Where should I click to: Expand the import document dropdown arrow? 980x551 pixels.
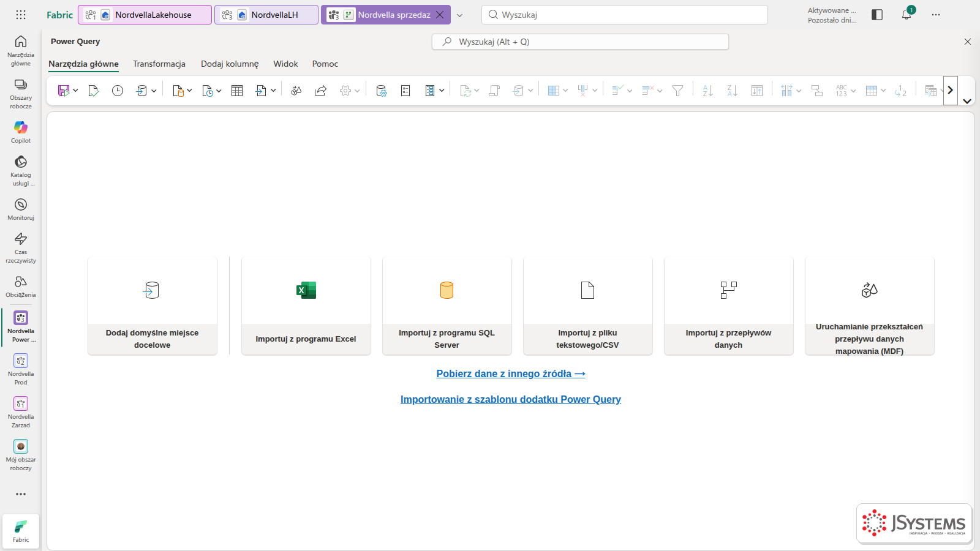(x=273, y=91)
